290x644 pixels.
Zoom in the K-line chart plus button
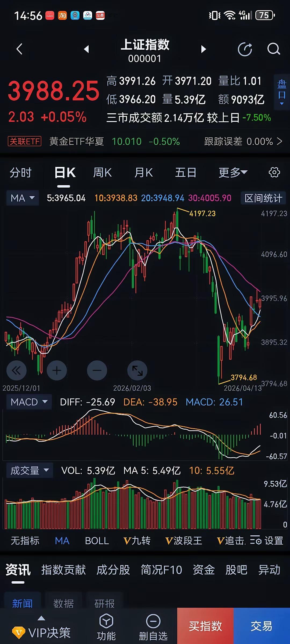(57, 371)
